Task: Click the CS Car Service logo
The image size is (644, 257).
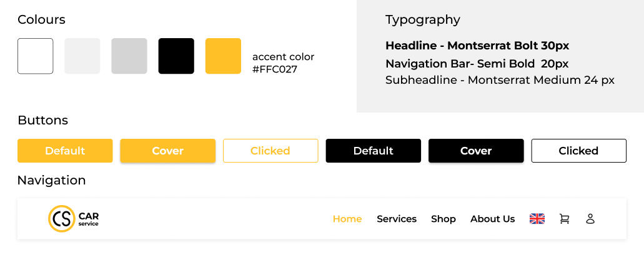Action: tap(73, 219)
